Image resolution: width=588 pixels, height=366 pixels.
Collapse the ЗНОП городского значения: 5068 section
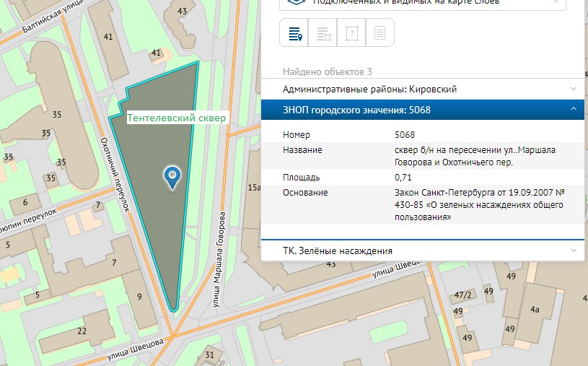coord(573,110)
